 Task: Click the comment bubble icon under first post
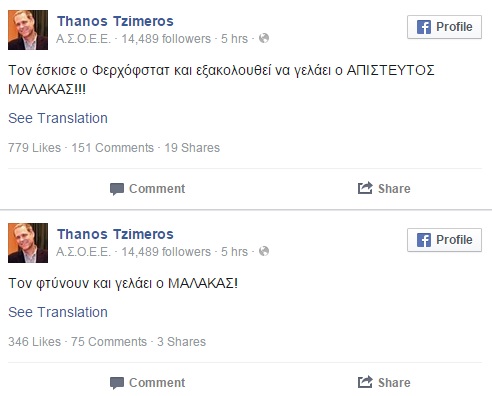117,189
